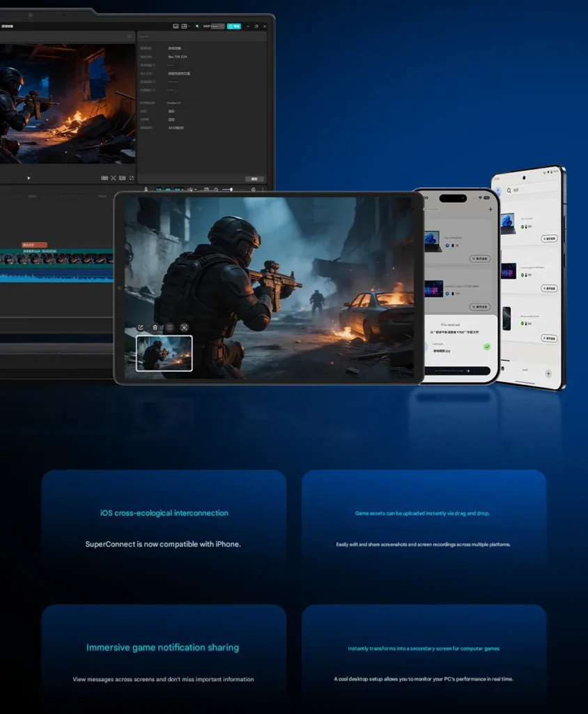Screen dimensions: 588x714
Task: Click the fullscreen icon under the editor preview
Action: 131,178
